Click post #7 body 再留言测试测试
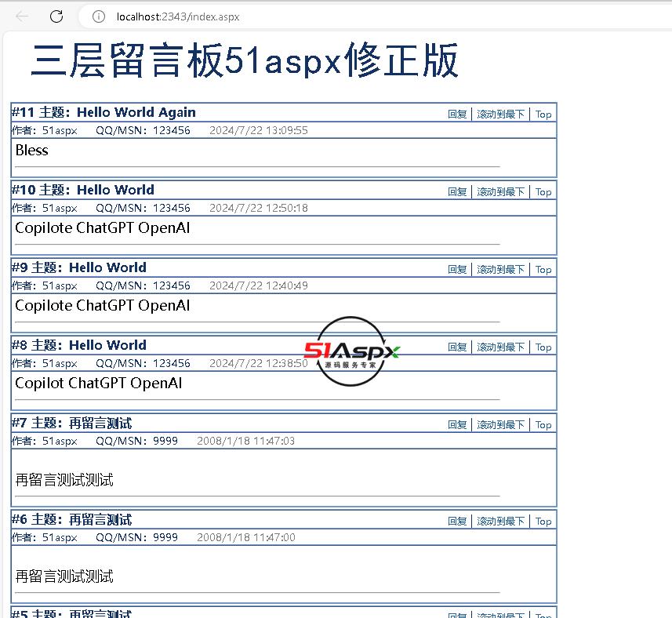The width and height of the screenshot is (672, 618). [64, 480]
